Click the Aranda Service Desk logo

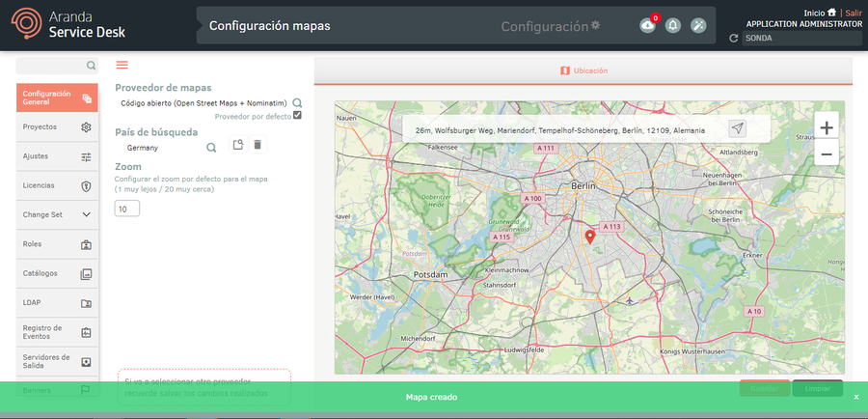pos(68,24)
